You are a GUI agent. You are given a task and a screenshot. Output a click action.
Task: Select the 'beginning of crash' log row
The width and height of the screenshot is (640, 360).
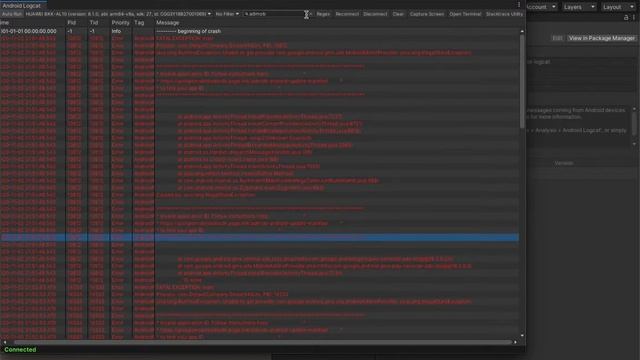pyautogui.click(x=260, y=31)
